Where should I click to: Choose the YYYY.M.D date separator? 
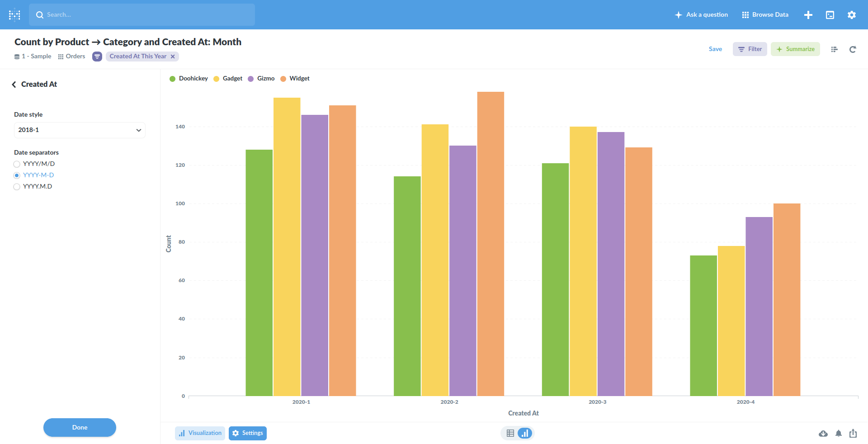(17, 186)
